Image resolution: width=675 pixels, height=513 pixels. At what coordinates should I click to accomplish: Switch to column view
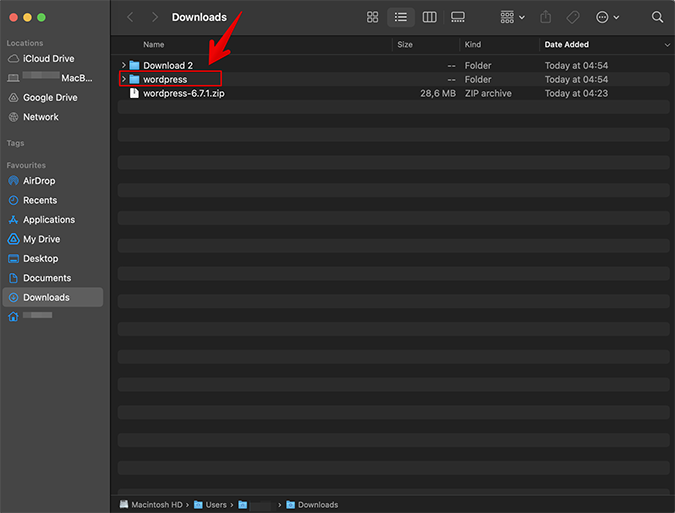click(x=429, y=17)
